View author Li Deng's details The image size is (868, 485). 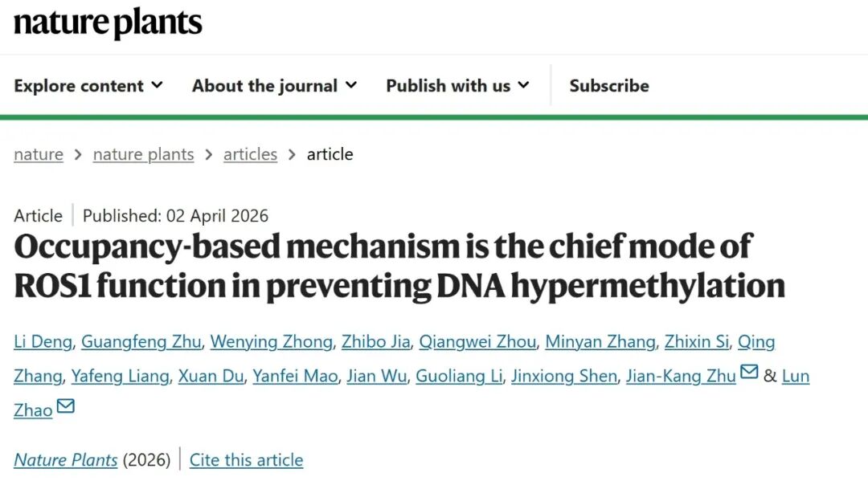pos(43,342)
